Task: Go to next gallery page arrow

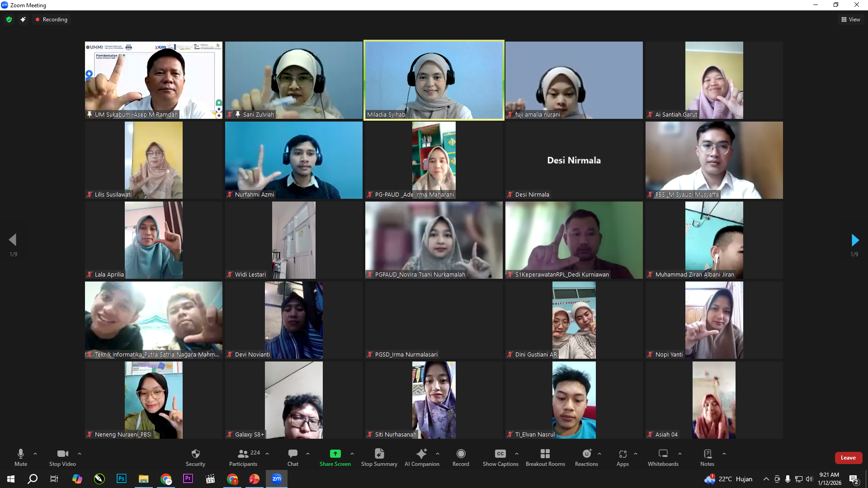Action: click(854, 240)
